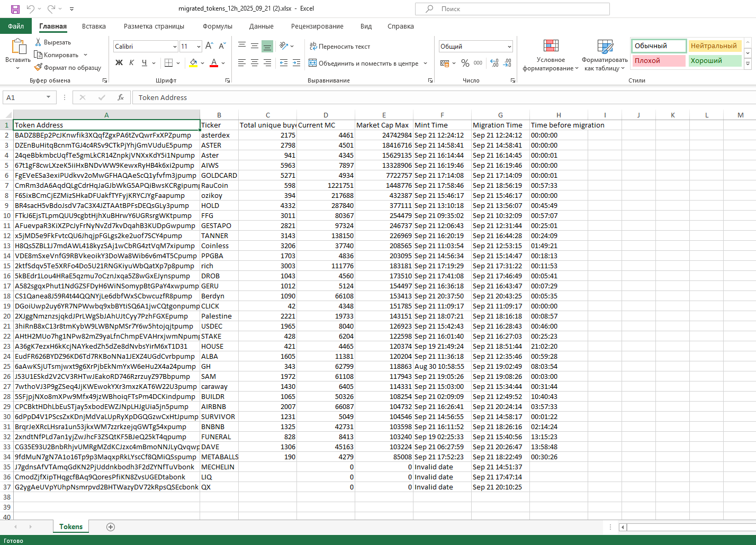Toggle Переносить текст wrap text
756x545 pixels.
point(340,47)
